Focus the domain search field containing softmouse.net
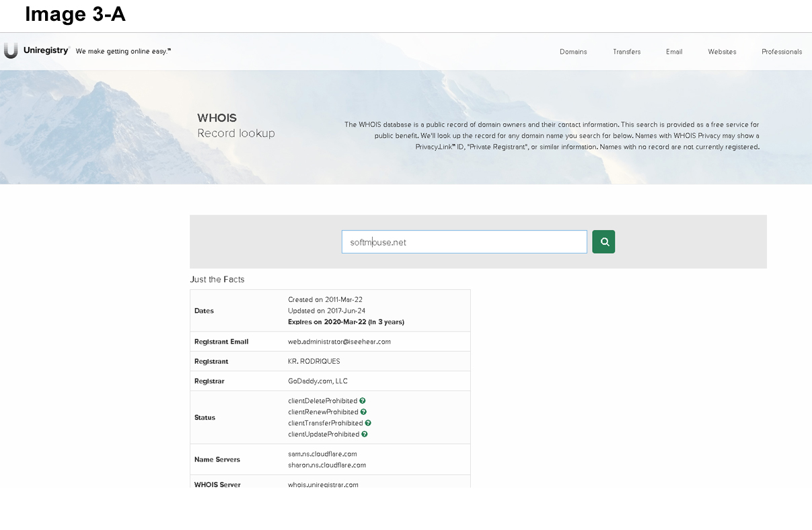 [464, 242]
